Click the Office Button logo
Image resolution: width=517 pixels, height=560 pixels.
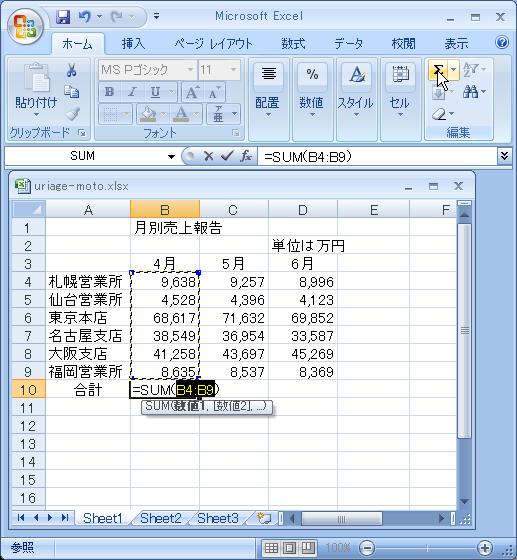point(24,27)
